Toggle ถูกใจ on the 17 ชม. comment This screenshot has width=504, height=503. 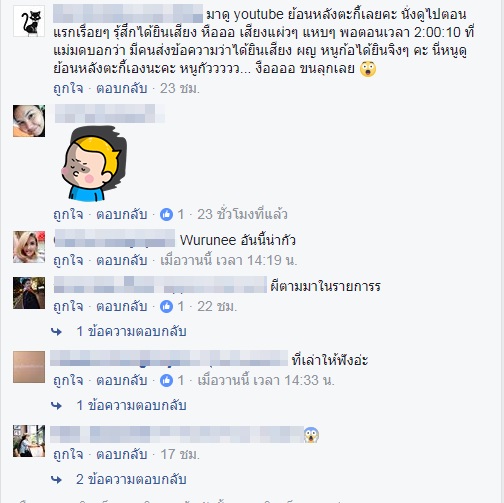[x=68, y=454]
